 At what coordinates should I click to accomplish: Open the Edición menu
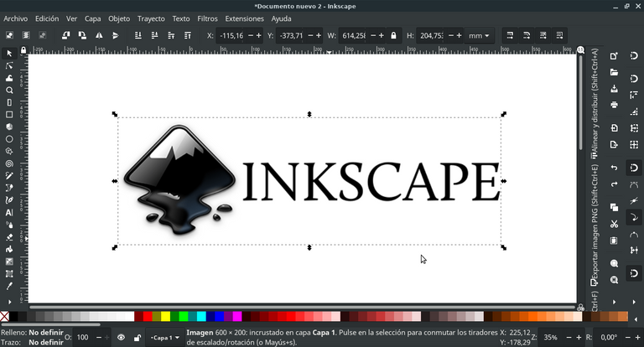[x=47, y=18]
